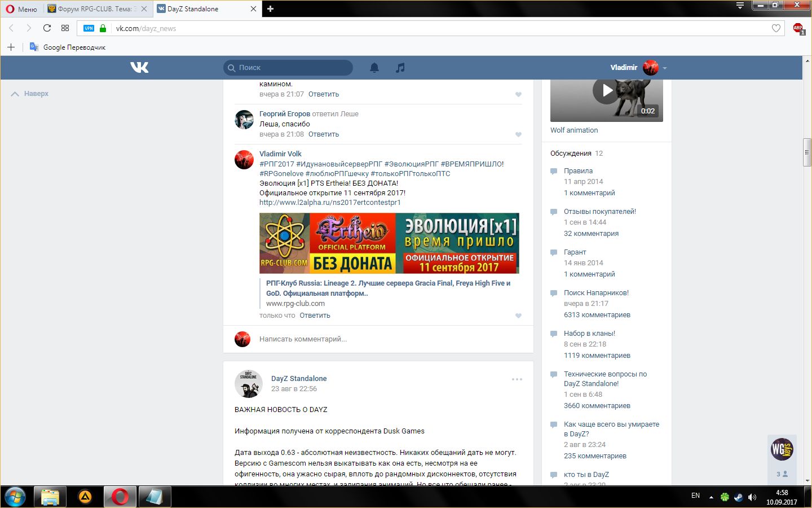
Task: Like Георгий Егоров's comment
Action: click(518, 134)
